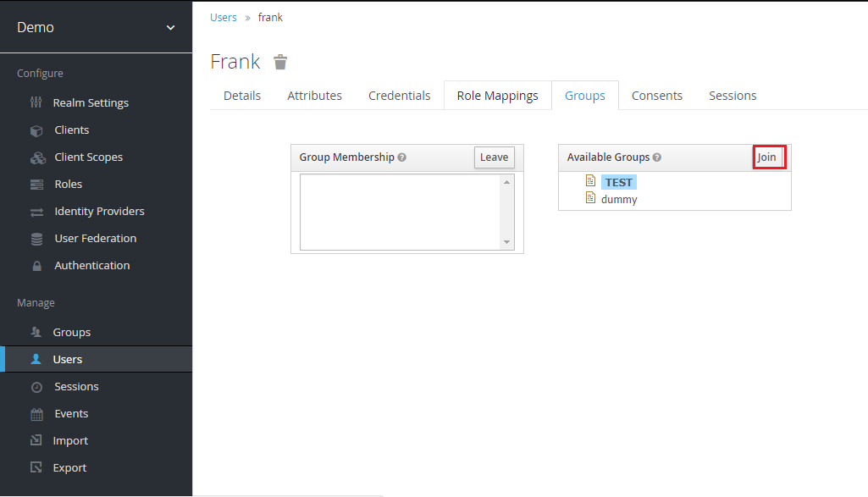Select the TEST group
The width and height of the screenshot is (868, 497).
[618, 182]
